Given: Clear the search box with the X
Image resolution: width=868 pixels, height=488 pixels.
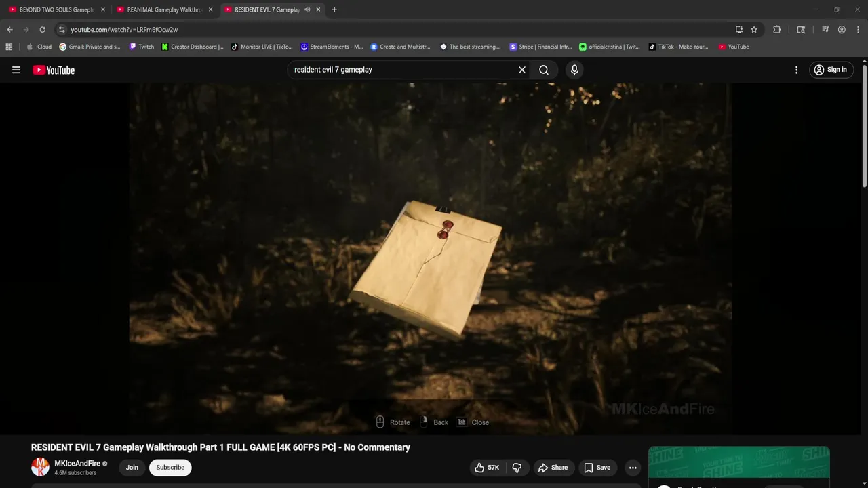Looking at the screenshot, I should pos(522,70).
